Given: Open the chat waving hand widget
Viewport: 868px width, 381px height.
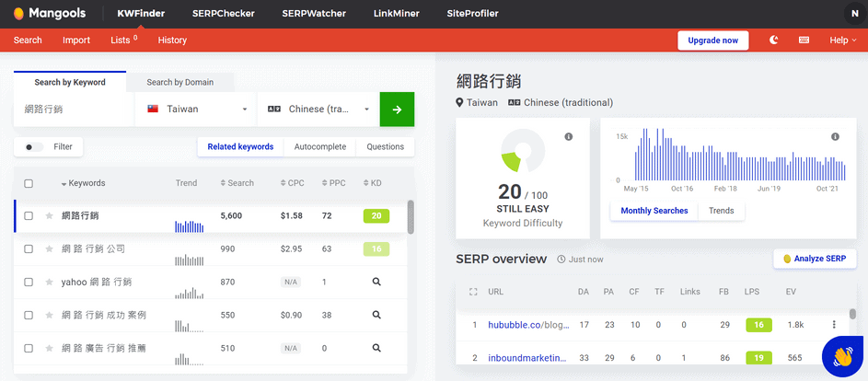Looking at the screenshot, I should pyautogui.click(x=844, y=357).
